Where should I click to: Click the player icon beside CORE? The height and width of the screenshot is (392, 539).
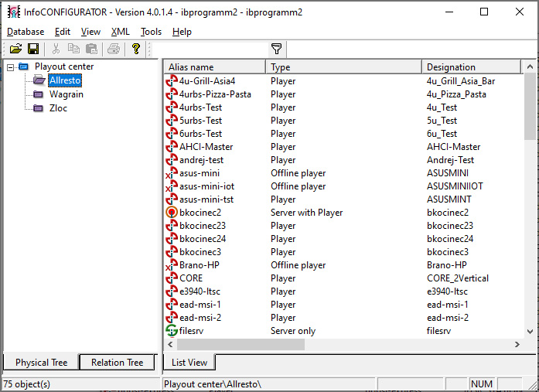coord(172,278)
